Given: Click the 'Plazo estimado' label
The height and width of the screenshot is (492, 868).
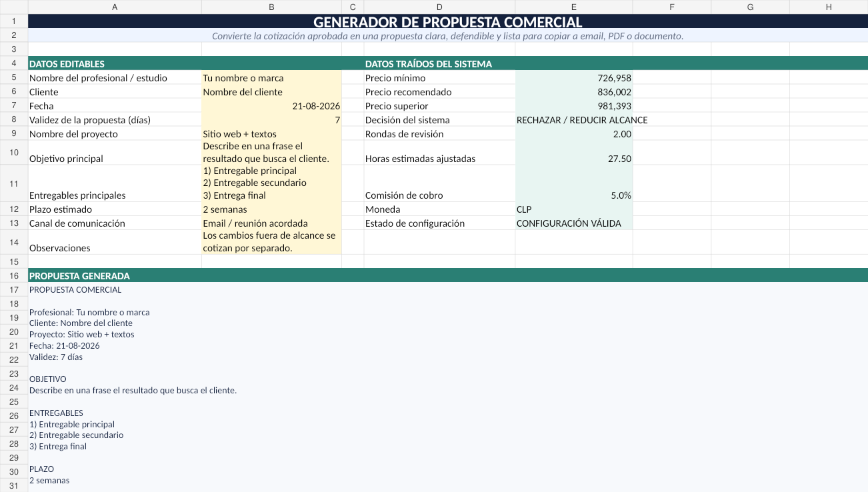Looking at the screenshot, I should click(61, 209).
